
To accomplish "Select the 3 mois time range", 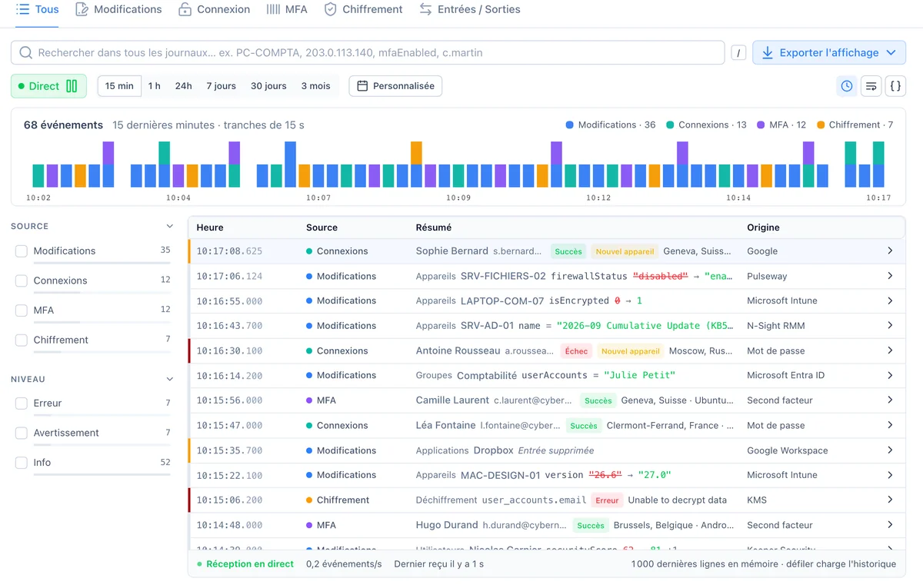I will tap(316, 86).
